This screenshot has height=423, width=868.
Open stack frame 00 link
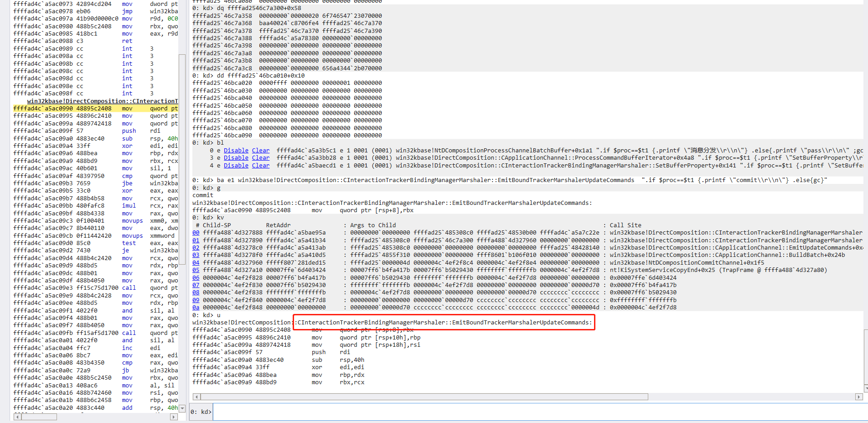coord(196,233)
